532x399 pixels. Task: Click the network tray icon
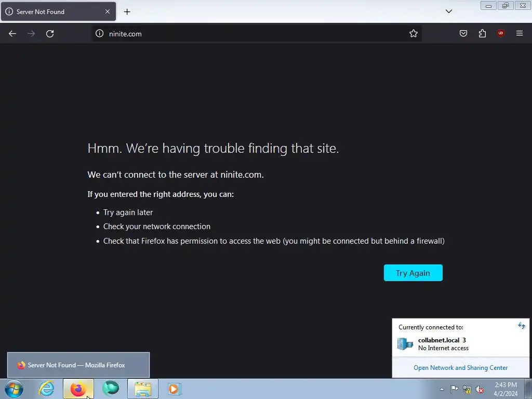[467, 390]
